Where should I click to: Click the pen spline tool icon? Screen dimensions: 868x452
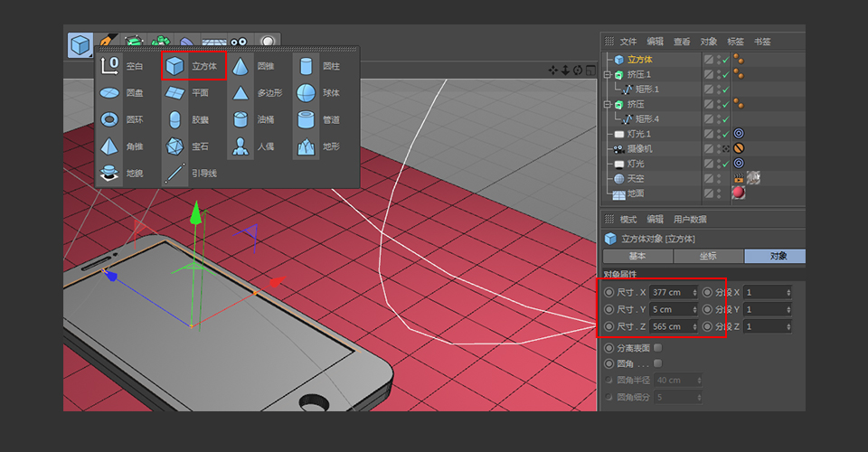click(108, 42)
